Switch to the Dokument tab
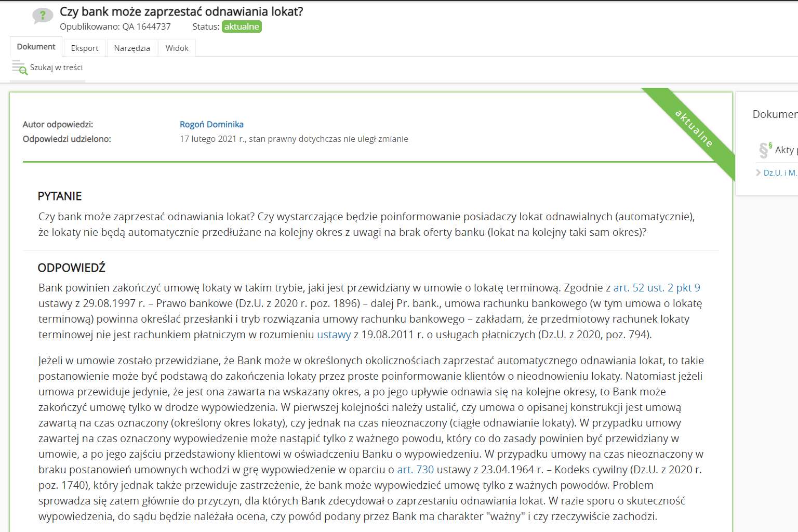 click(36, 47)
